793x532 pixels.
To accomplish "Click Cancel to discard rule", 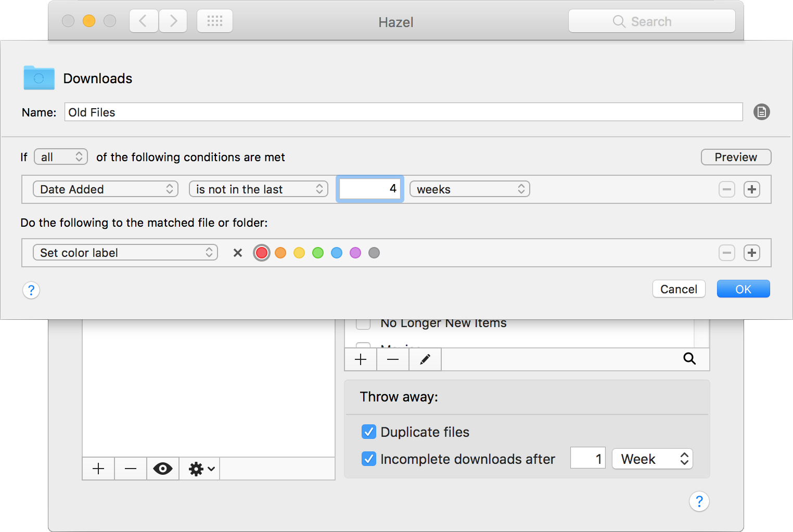I will pos(679,289).
